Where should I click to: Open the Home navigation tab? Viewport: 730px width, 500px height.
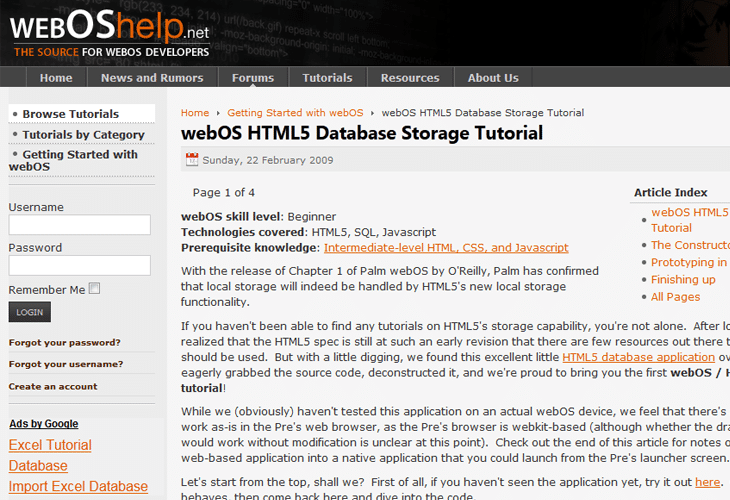pos(56,78)
